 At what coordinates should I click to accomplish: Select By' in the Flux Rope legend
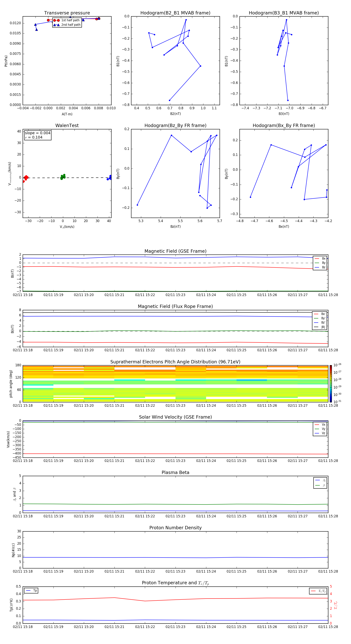coord(320,318)
